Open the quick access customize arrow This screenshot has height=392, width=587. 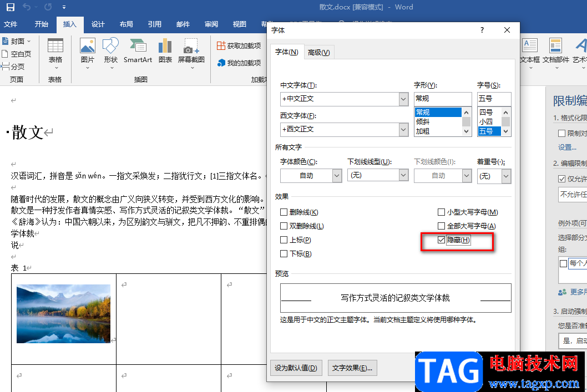(64, 7)
